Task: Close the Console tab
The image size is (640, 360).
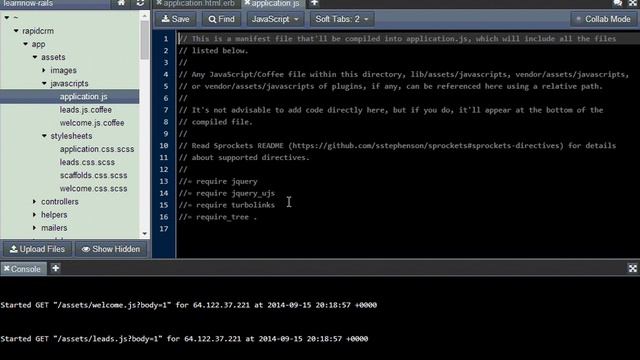Action: pos(6,269)
